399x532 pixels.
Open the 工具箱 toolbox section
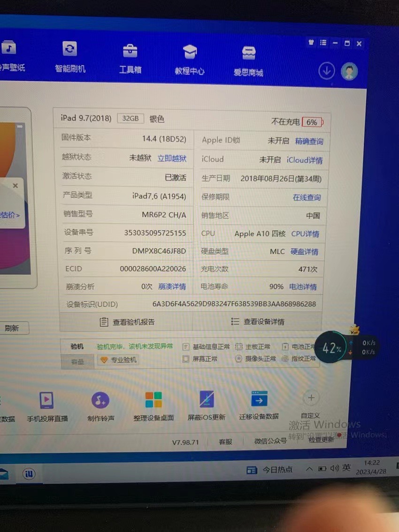point(130,58)
